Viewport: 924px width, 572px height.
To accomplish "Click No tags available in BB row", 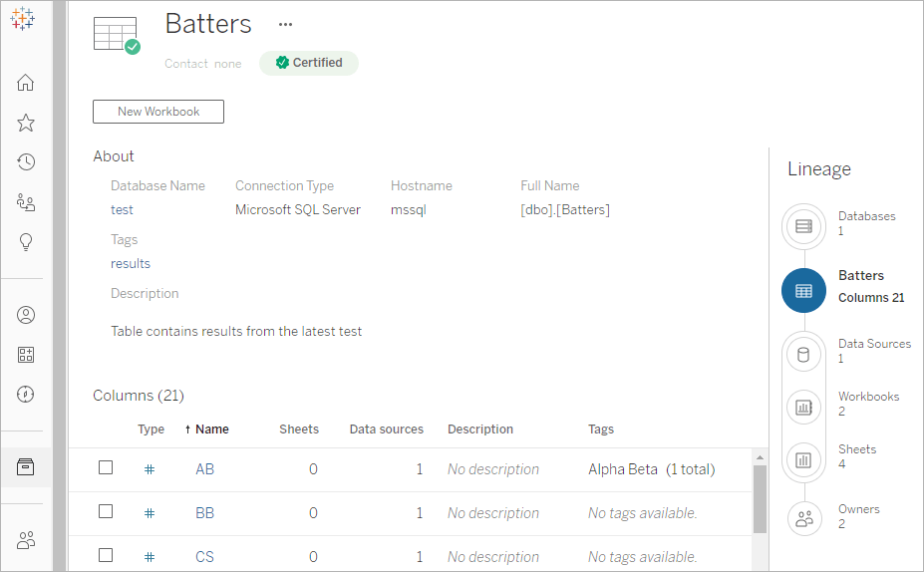I will tap(642, 513).
